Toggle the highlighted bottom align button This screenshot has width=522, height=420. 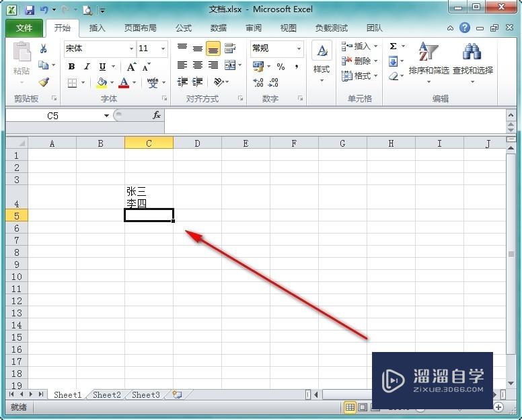click(x=213, y=48)
